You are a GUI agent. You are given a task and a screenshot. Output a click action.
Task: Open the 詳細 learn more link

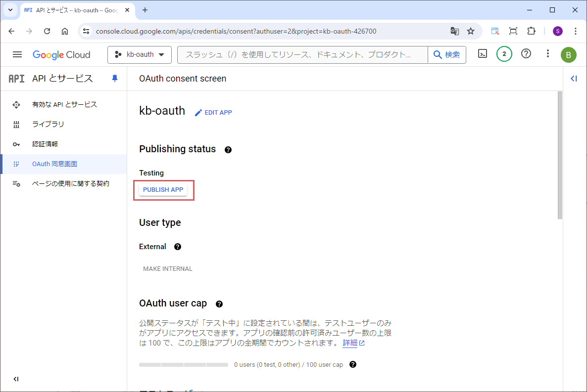point(350,343)
